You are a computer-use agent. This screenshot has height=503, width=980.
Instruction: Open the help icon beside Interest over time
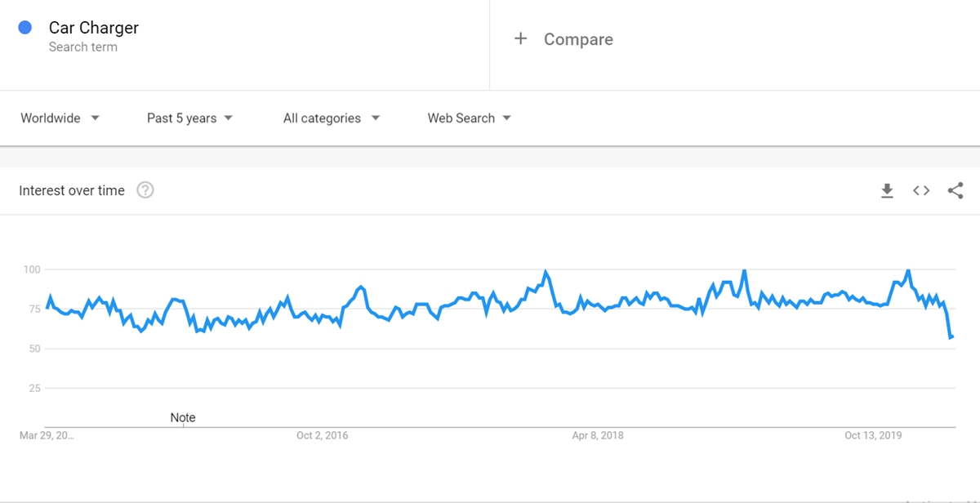(145, 190)
